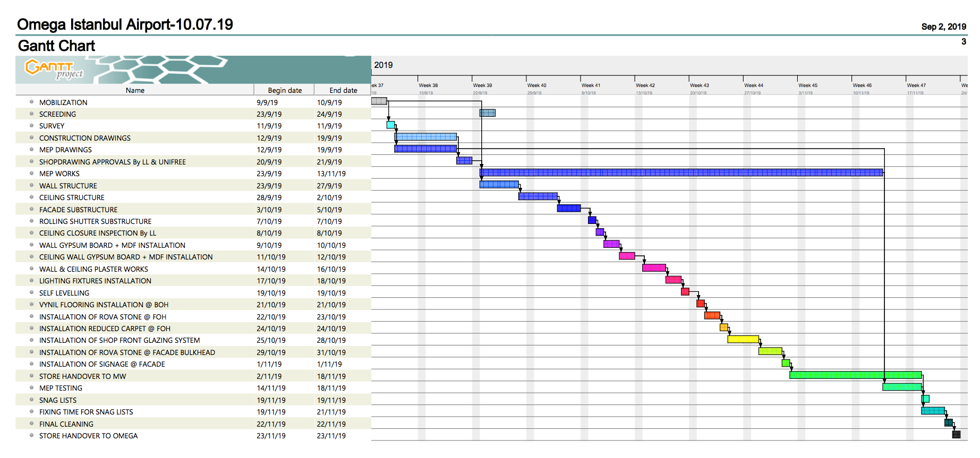
Task: Select the MEP TESTING task row
Action: coord(193,388)
